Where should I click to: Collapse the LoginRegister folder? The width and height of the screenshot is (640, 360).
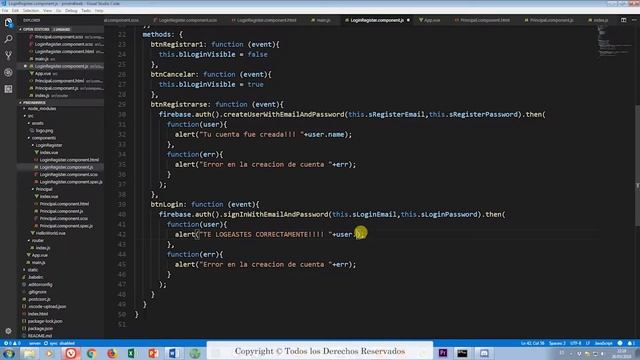pyautogui.click(x=49, y=145)
